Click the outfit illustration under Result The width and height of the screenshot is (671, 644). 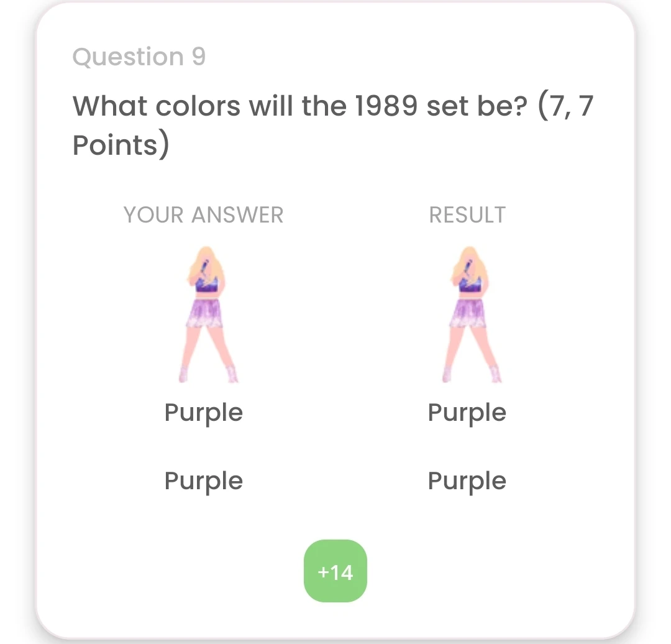468,314
